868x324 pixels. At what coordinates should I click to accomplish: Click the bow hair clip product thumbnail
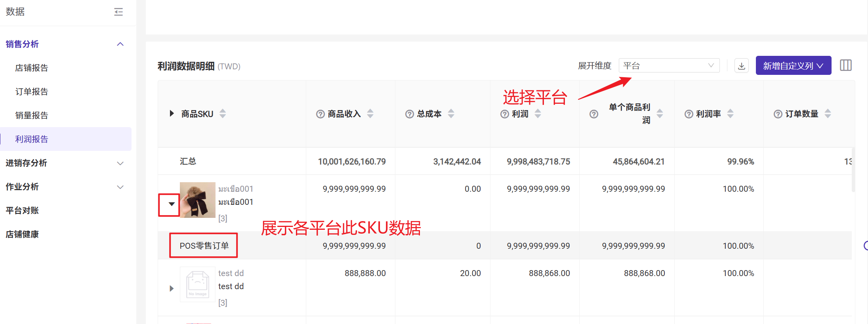point(197,200)
